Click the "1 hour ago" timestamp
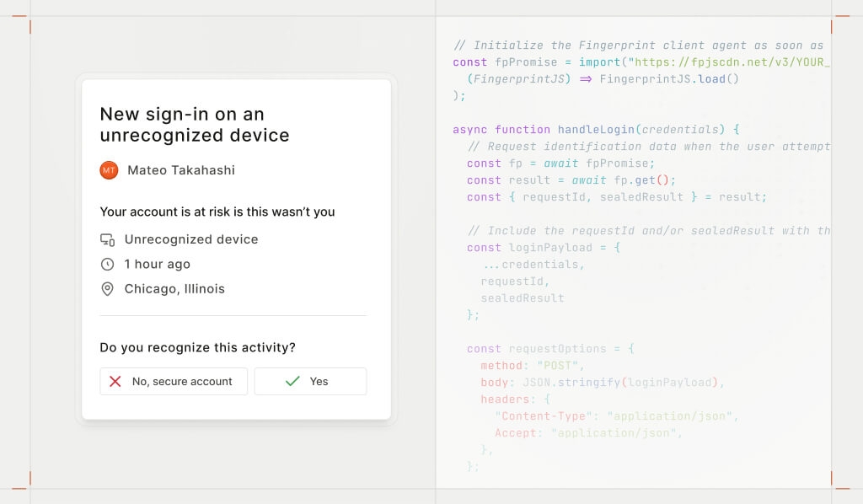 (x=157, y=264)
